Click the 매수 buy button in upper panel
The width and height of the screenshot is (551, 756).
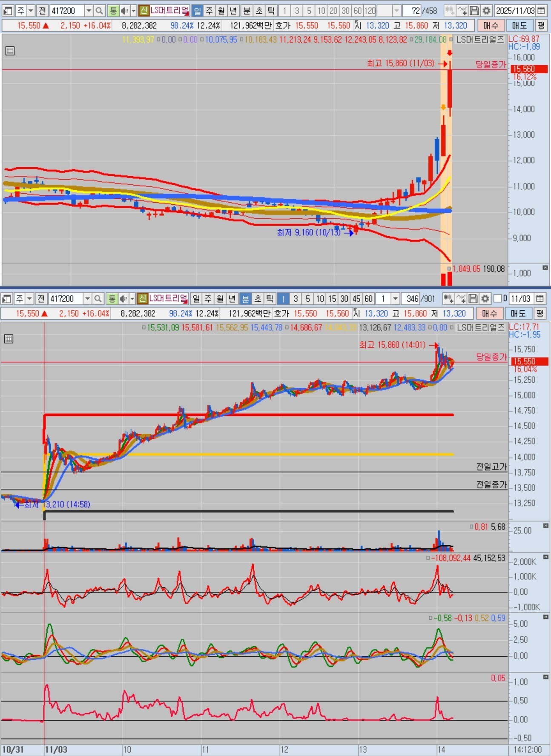pos(491,26)
